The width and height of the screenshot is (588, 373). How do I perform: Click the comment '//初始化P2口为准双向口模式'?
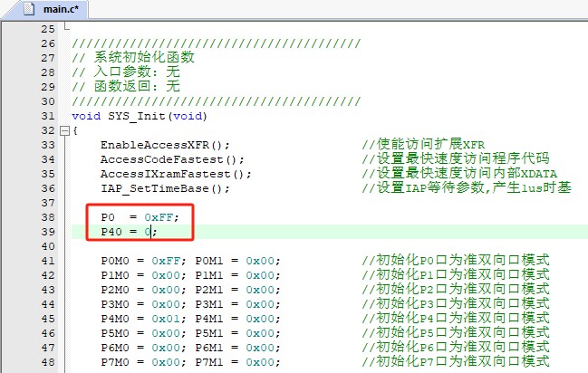coord(456,290)
